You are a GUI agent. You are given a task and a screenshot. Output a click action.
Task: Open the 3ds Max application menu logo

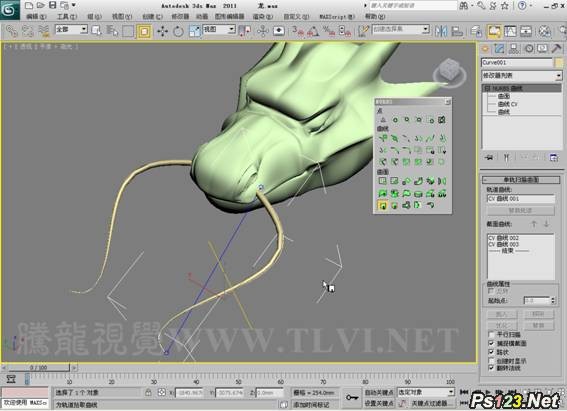click(10, 9)
